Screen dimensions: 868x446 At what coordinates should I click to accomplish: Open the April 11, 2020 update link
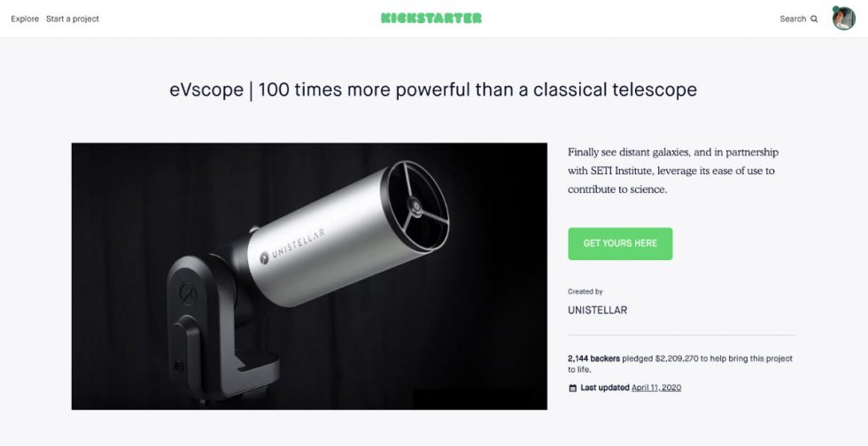click(656, 388)
